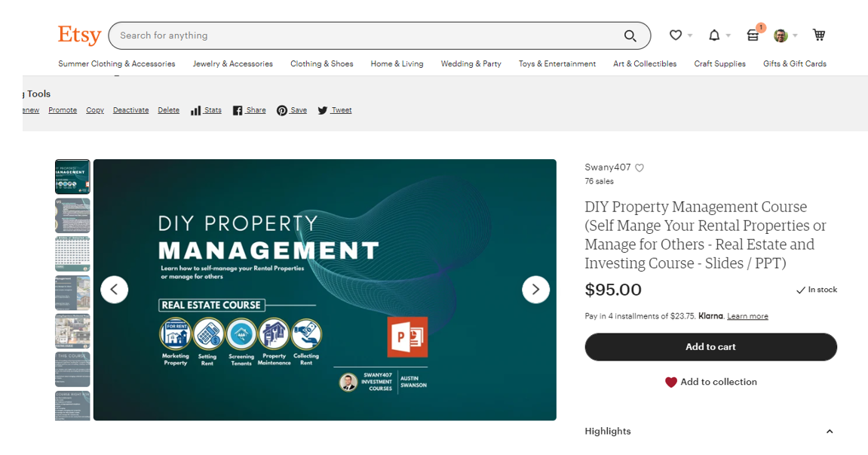Open Home & Living category
868x455 pixels.
click(x=397, y=63)
